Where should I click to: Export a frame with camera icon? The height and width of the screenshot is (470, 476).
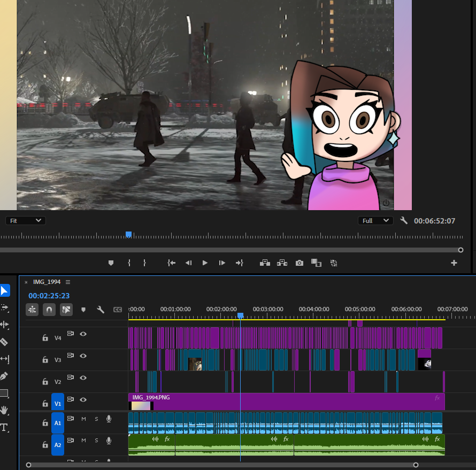coord(300,263)
